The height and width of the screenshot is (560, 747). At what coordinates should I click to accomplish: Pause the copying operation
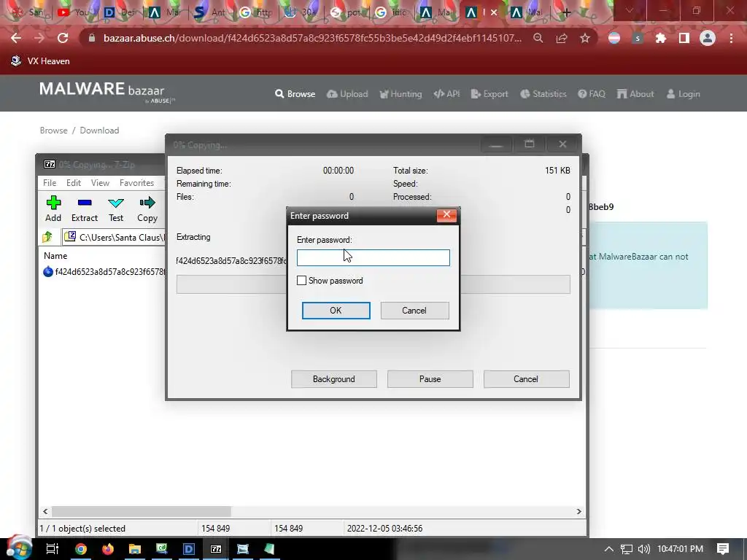point(430,379)
